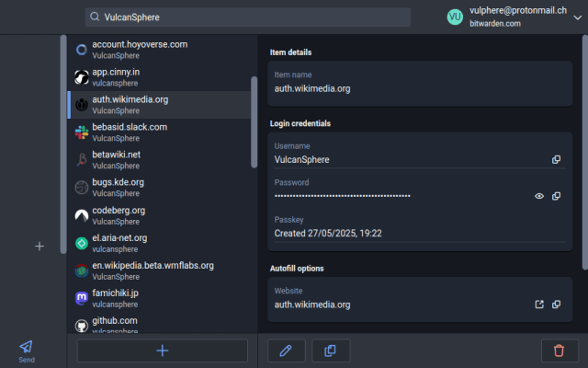Clone the item with duplicate button
The image size is (588, 368).
tap(331, 351)
